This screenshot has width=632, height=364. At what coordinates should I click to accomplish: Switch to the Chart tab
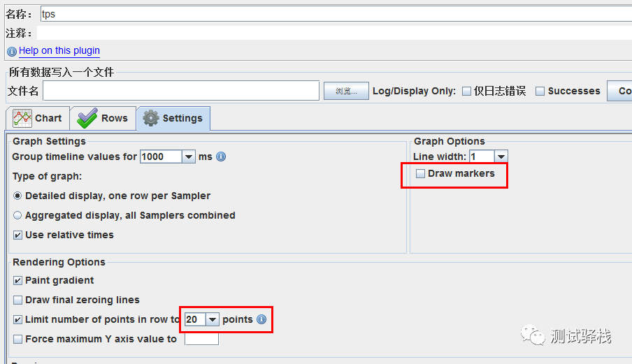pyautogui.click(x=38, y=118)
